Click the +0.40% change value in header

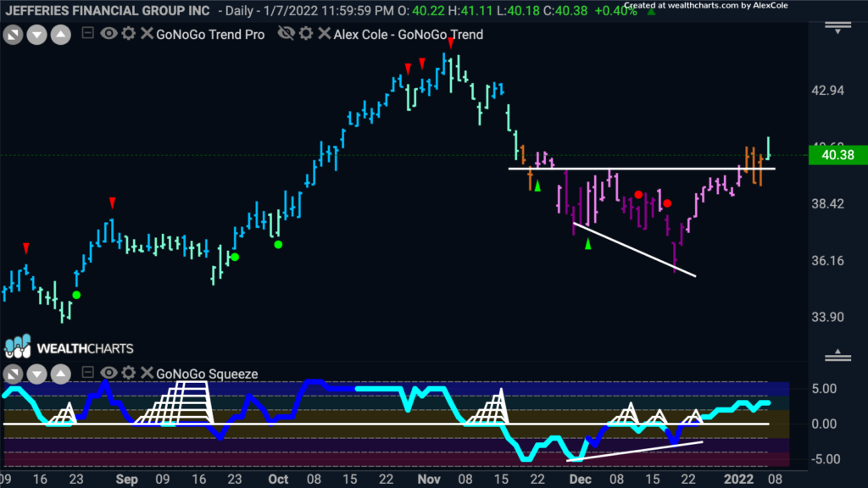coord(615,11)
